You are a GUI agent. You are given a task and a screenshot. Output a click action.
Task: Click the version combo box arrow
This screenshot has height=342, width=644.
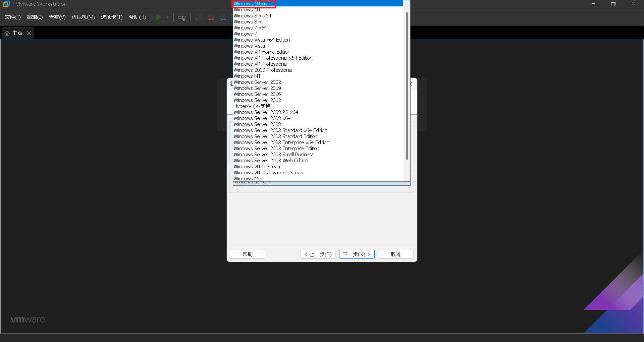tap(407, 183)
